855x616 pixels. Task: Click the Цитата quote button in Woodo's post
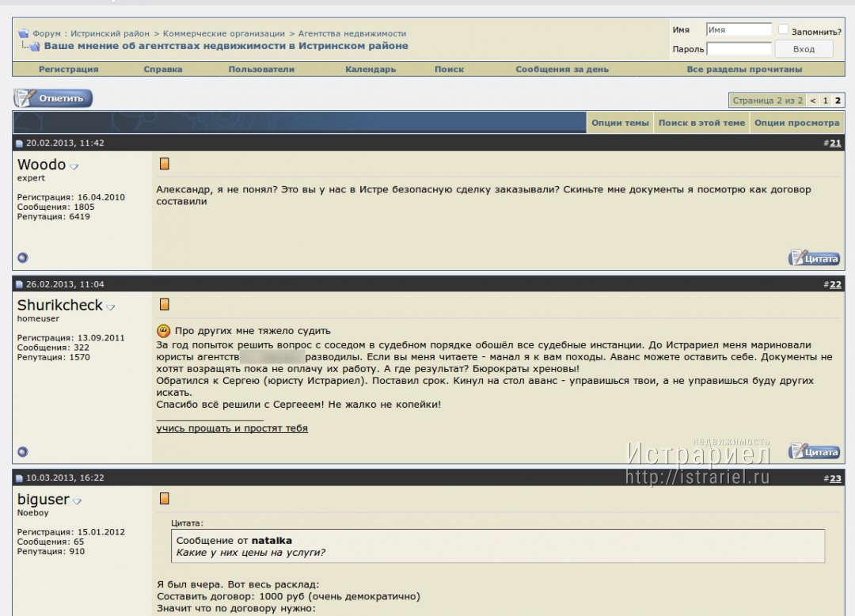coord(814,258)
